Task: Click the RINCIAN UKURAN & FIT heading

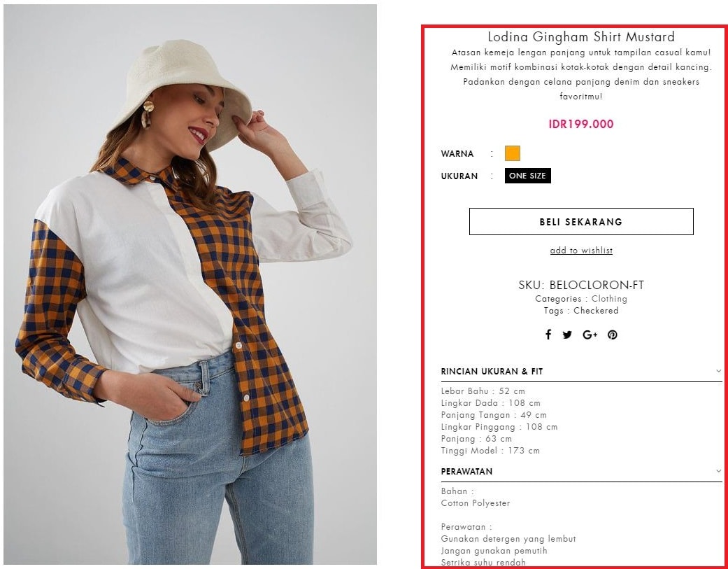Action: pos(492,371)
